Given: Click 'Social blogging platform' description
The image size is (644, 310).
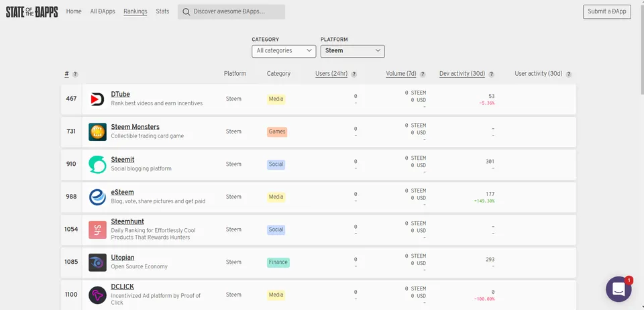Looking at the screenshot, I should click(142, 168).
